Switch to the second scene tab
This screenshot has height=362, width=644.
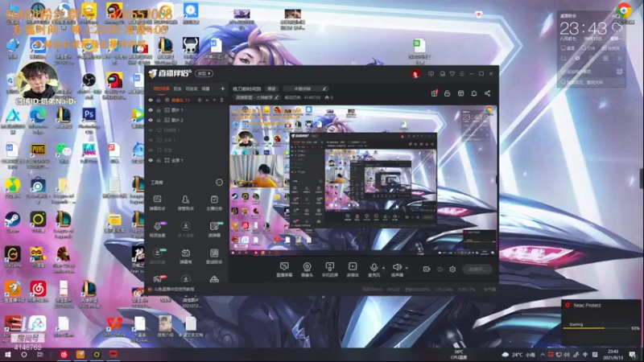coord(177,88)
